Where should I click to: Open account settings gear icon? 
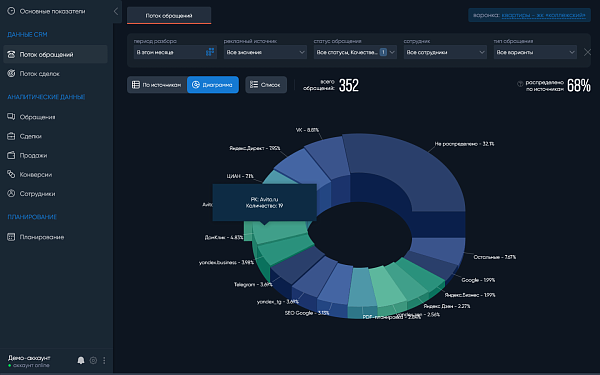pyautogui.click(x=93, y=360)
